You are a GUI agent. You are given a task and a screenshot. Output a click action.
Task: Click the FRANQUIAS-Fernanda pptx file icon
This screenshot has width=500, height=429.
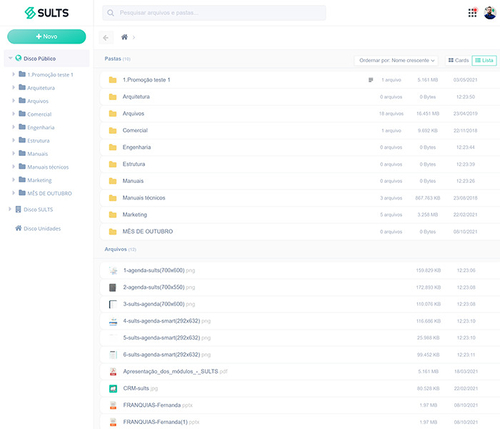113,405
